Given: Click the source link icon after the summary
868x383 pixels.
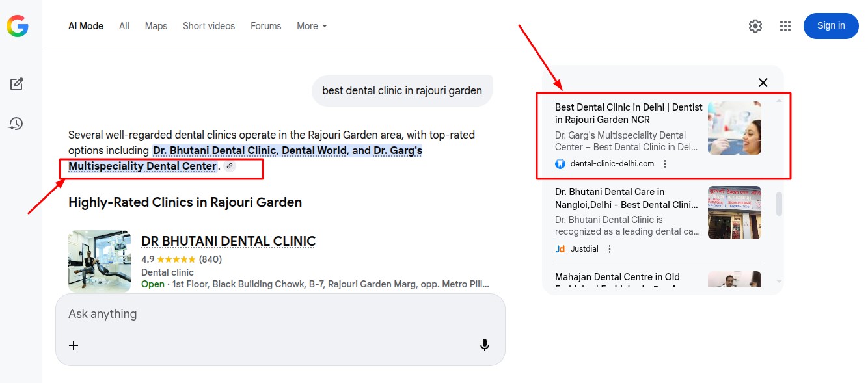Looking at the screenshot, I should (229, 166).
